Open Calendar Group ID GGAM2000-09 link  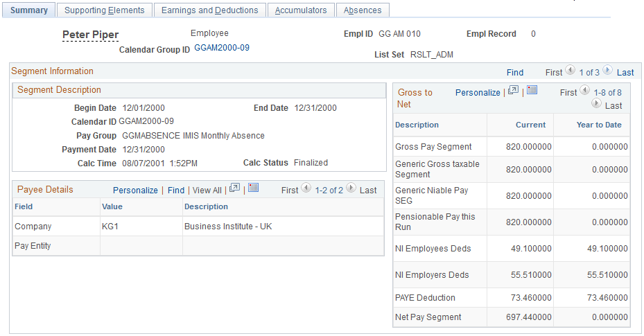[x=222, y=48]
